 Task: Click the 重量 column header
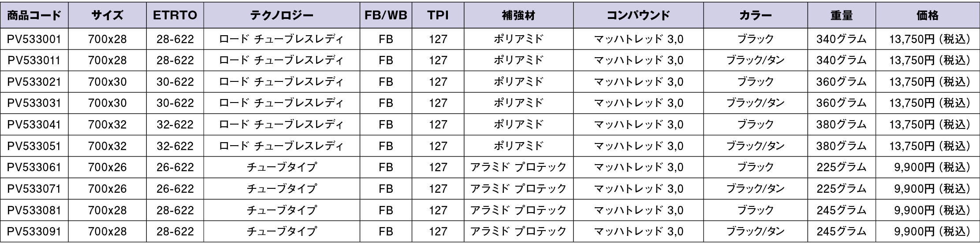[x=841, y=16]
